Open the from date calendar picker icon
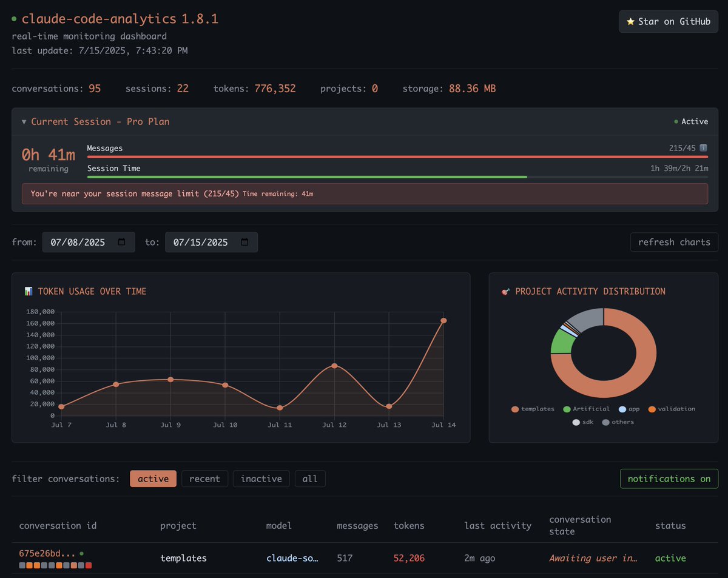The image size is (728, 578). pyautogui.click(x=122, y=242)
